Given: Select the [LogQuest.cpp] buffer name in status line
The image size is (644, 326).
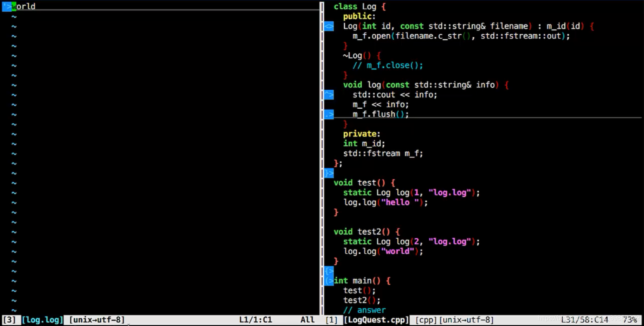Looking at the screenshot, I should pyautogui.click(x=376, y=320).
